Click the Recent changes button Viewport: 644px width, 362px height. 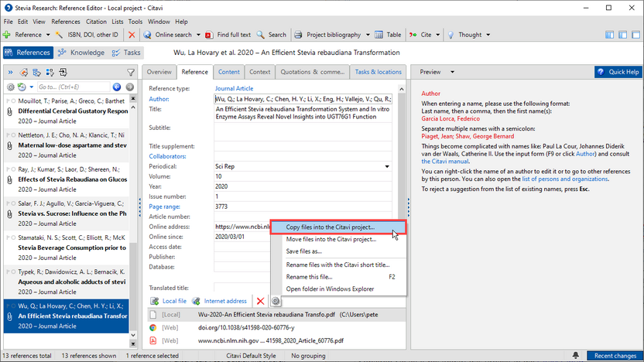pyautogui.click(x=615, y=356)
